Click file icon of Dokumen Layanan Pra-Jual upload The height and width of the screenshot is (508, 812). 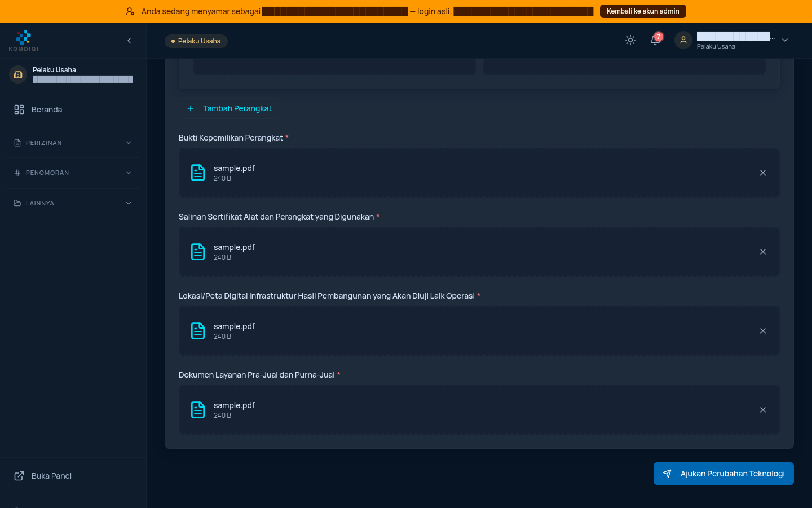[x=198, y=410]
